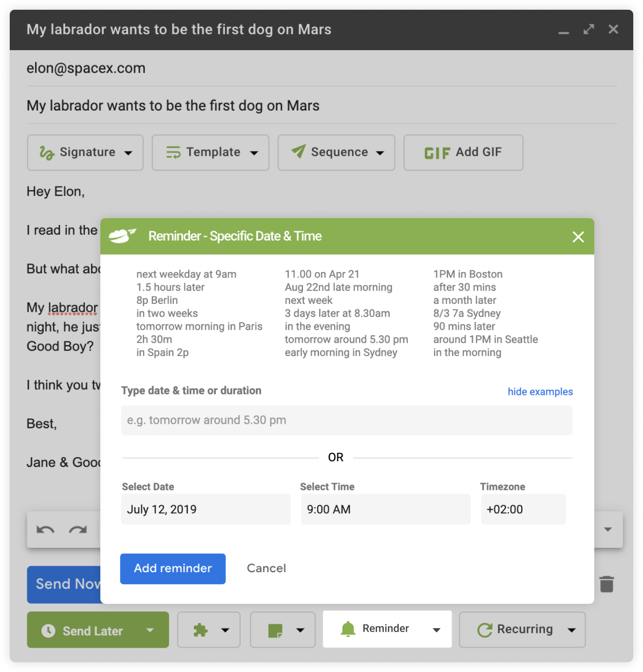Click Cancel in the reminder dialog
643x672 pixels.
pos(266,568)
